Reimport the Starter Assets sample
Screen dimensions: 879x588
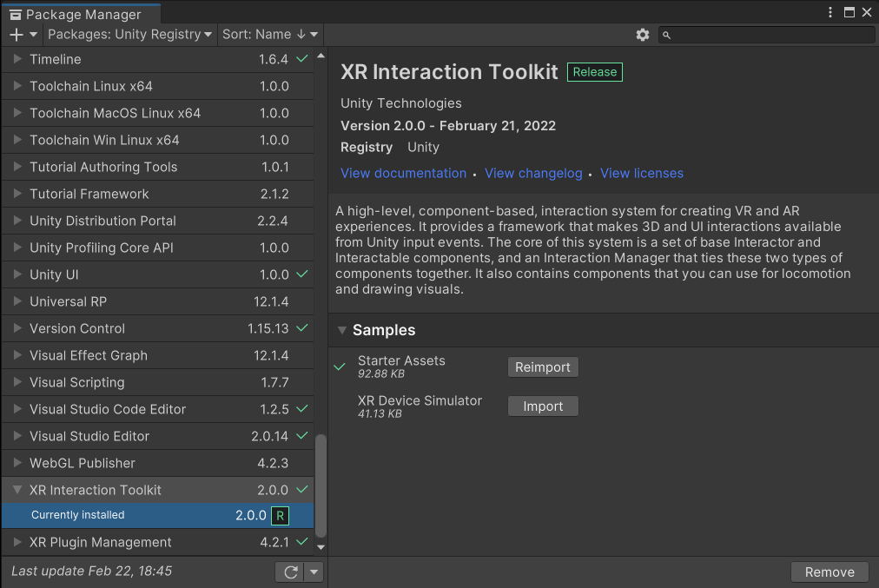coord(543,367)
